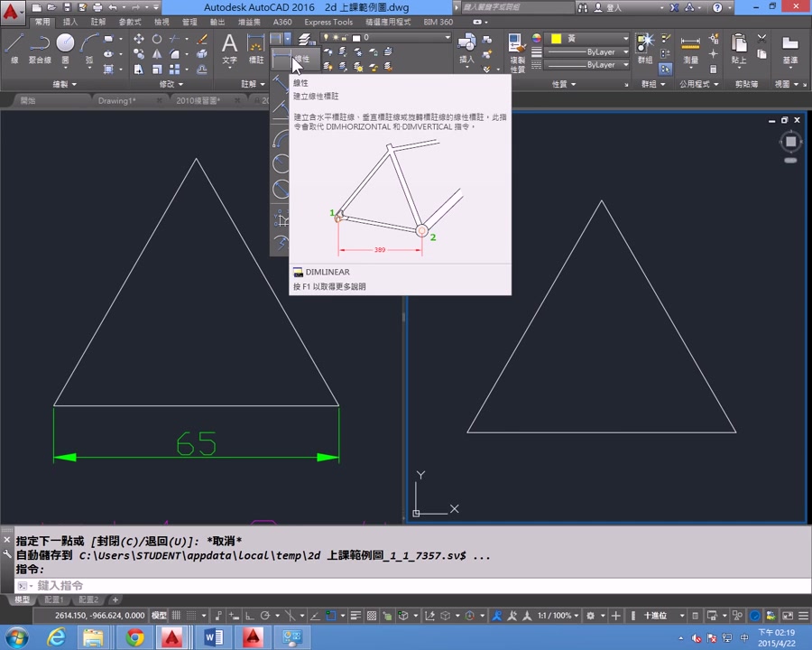Click the Dimension (標註) tool

[x=256, y=48]
